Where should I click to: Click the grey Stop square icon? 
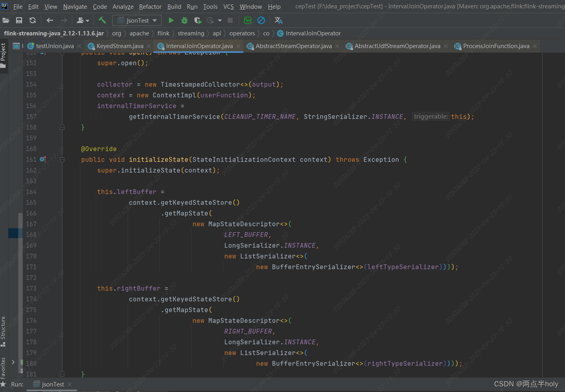click(x=230, y=20)
